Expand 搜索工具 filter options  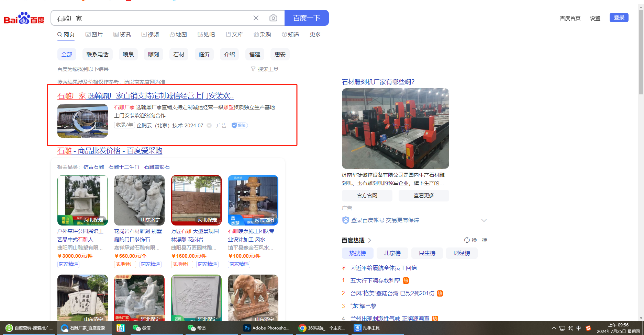pyautogui.click(x=265, y=69)
